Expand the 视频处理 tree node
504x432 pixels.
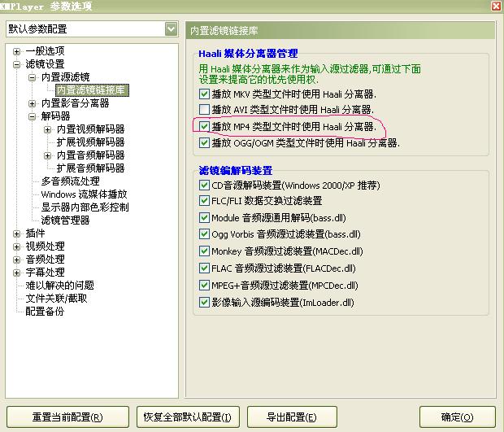(16, 247)
